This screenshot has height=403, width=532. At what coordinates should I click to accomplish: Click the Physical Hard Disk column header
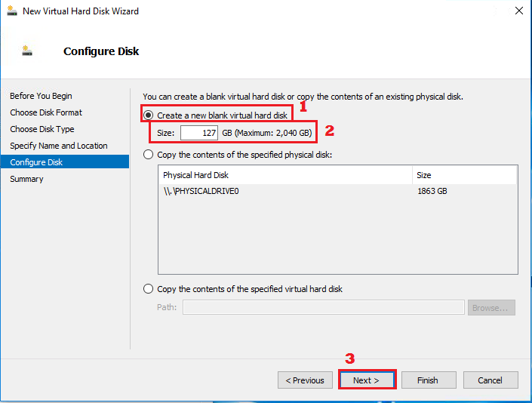tap(287, 175)
